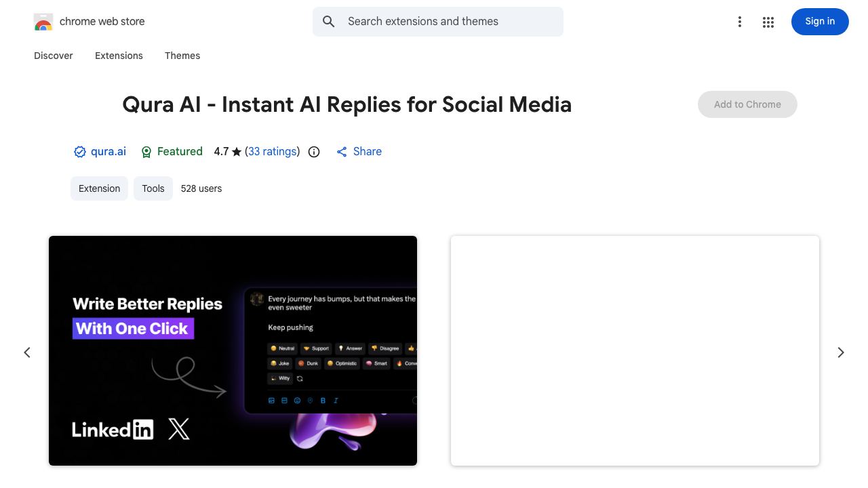Open the Themes tab
This screenshot has width=868, height=488.
coord(182,56)
